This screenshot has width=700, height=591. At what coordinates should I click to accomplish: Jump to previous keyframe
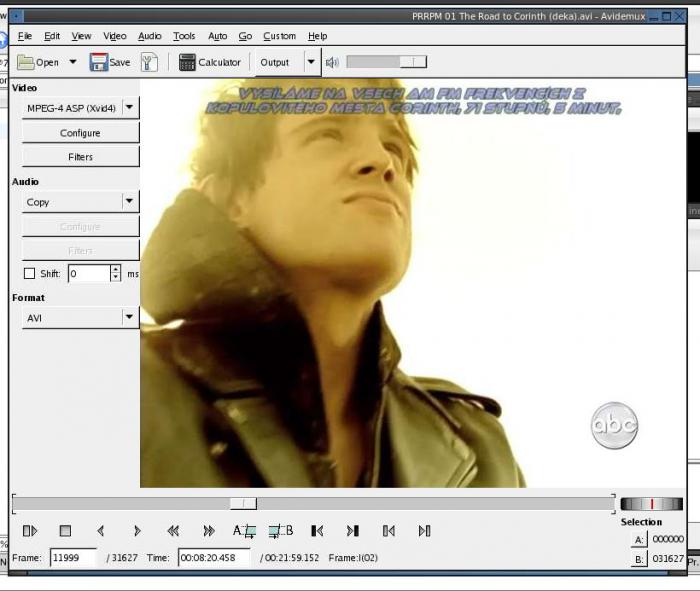click(x=173, y=531)
